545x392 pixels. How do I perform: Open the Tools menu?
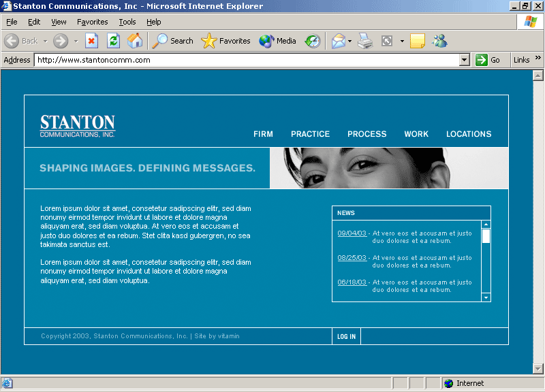(127, 22)
